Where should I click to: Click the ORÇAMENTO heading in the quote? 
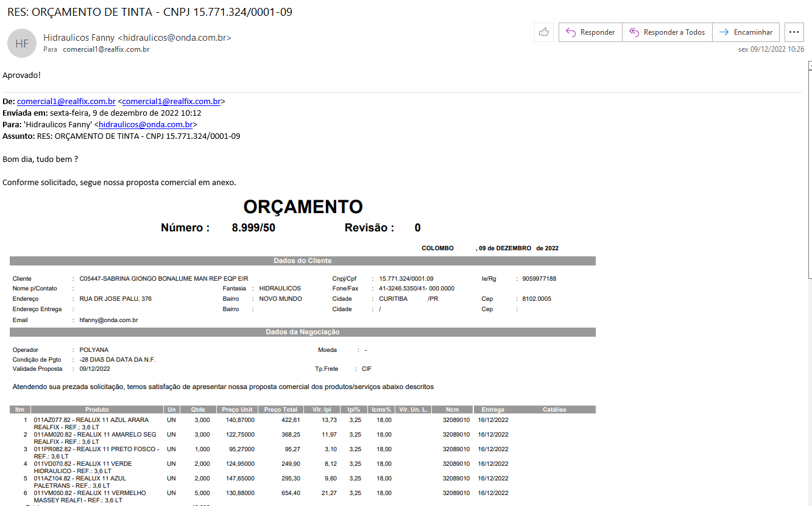pyautogui.click(x=303, y=207)
